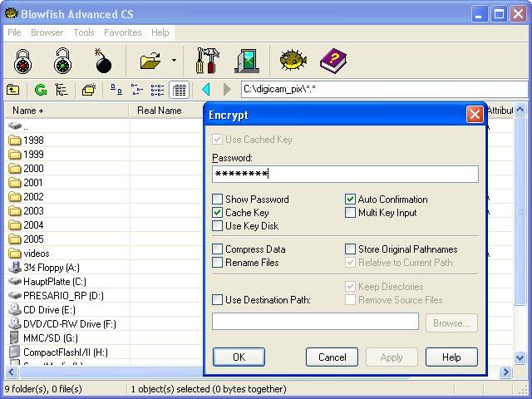This screenshot has height=399, width=532.
Task: Switch to list view
Action: pos(157,90)
